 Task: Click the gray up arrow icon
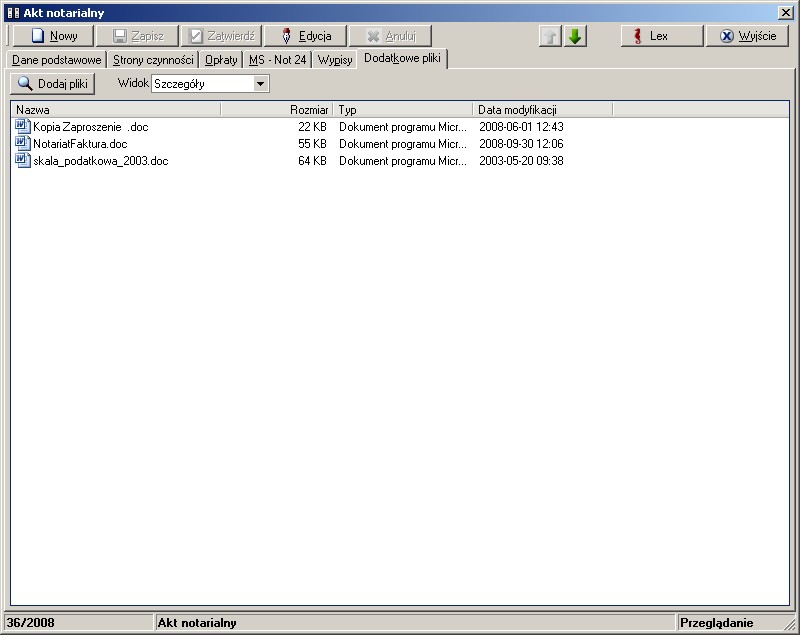[550, 36]
